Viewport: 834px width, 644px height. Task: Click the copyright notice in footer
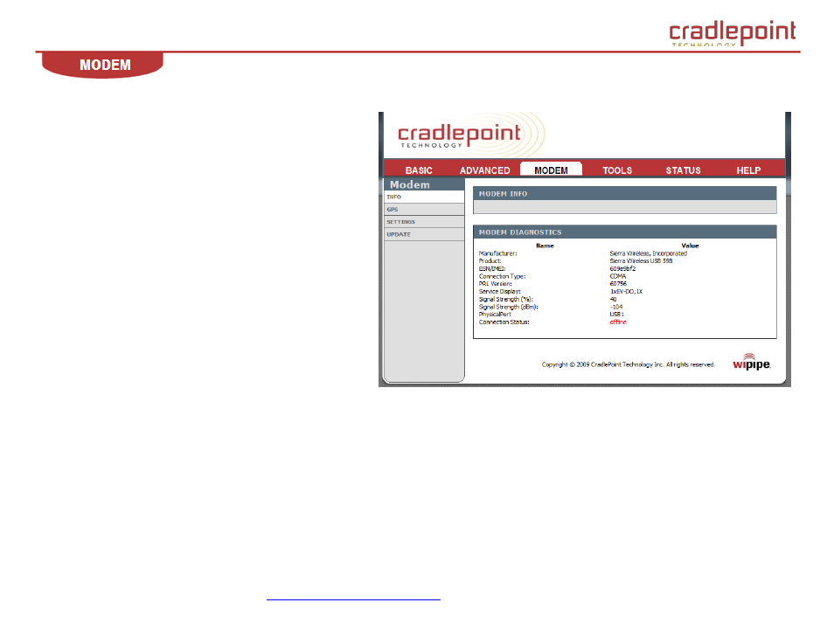(x=629, y=364)
